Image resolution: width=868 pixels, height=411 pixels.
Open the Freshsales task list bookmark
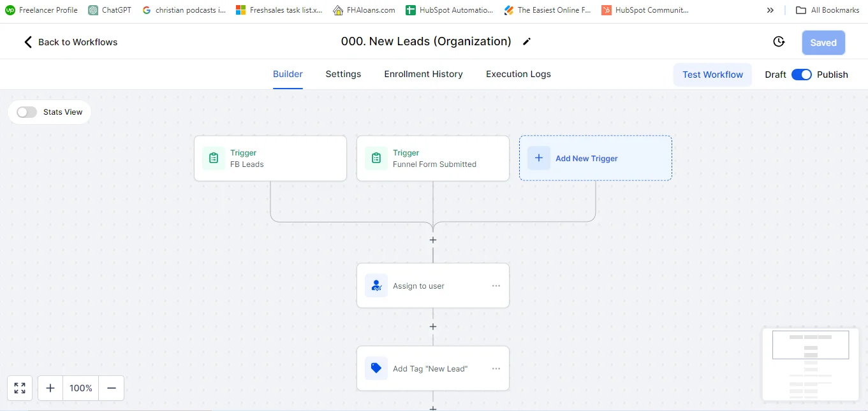[x=279, y=10]
